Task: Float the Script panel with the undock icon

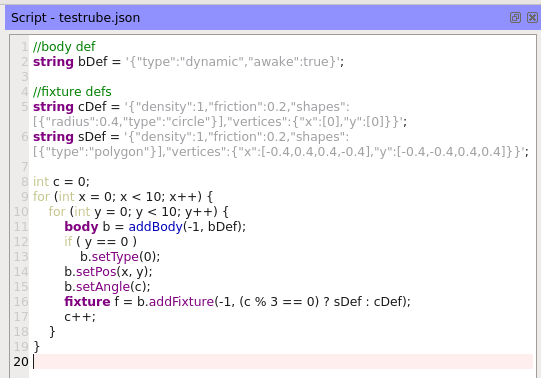Action: click(515, 18)
